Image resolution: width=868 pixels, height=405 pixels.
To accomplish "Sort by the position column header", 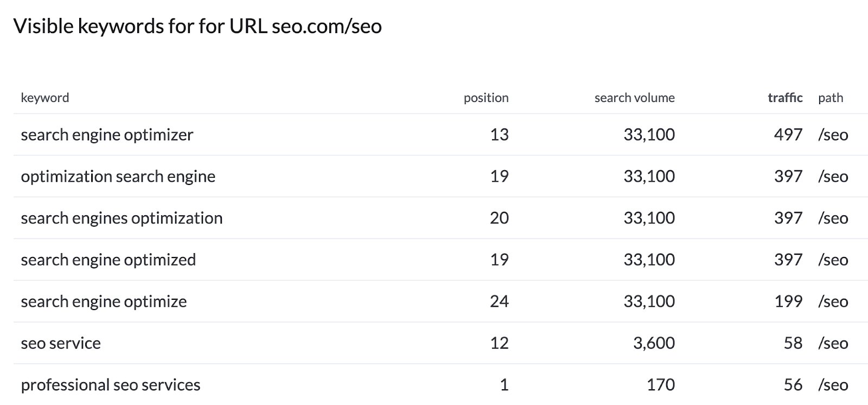I will (x=486, y=98).
